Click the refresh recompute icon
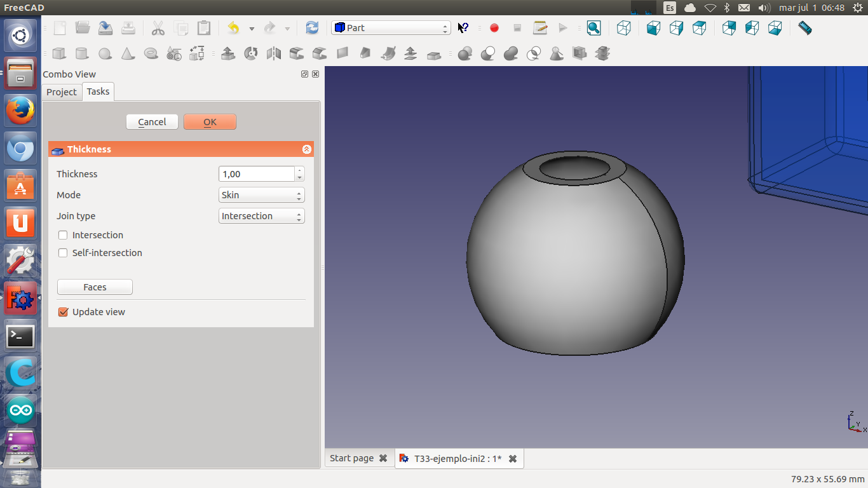The image size is (868, 488). pyautogui.click(x=312, y=28)
